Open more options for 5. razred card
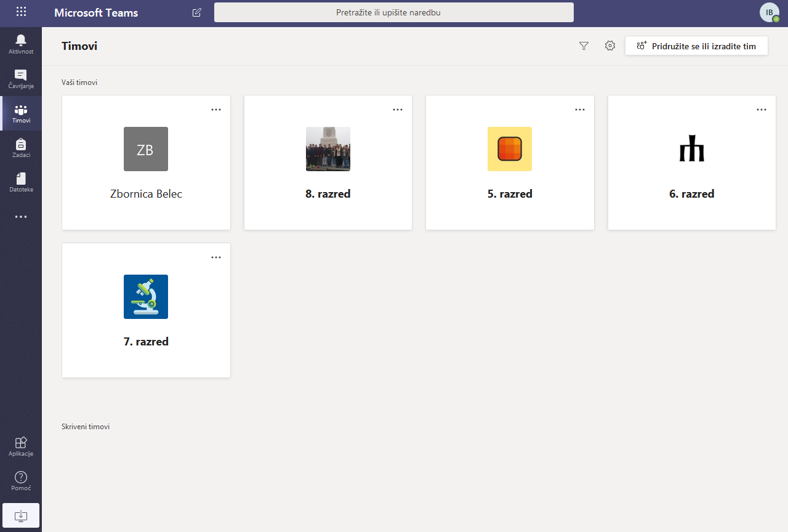Screen dimensions: 788x532 click(x=580, y=110)
